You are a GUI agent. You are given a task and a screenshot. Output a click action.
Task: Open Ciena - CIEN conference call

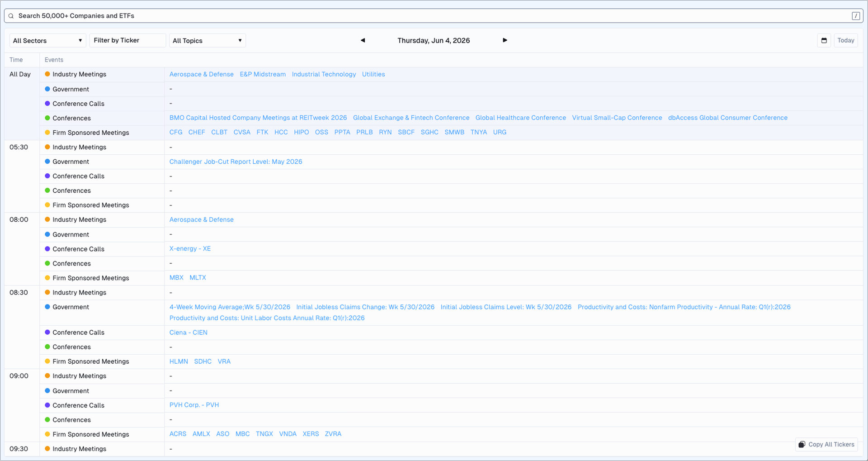(x=188, y=332)
